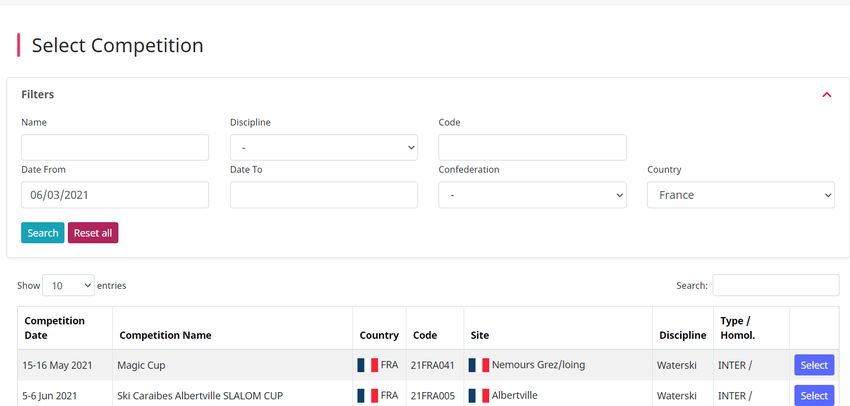
Task: Click the Search filter button
Action: tap(43, 233)
